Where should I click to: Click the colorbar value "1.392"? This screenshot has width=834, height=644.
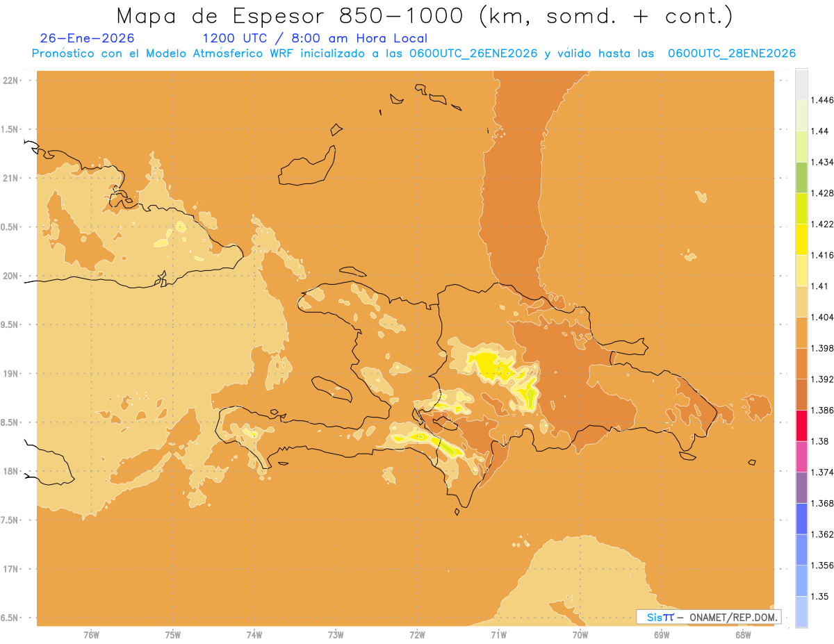click(824, 379)
